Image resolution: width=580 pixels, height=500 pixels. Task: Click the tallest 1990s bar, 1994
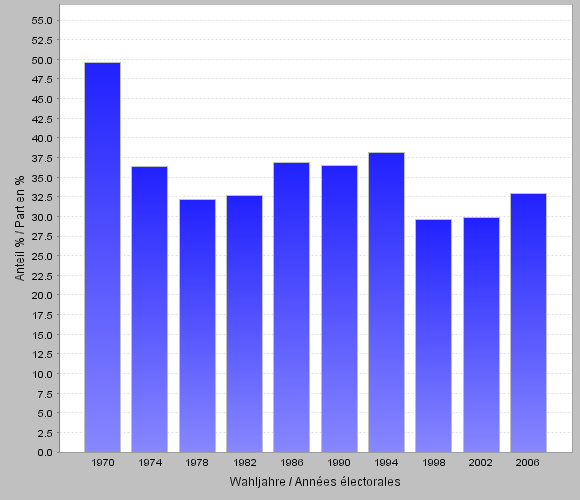coord(386,302)
